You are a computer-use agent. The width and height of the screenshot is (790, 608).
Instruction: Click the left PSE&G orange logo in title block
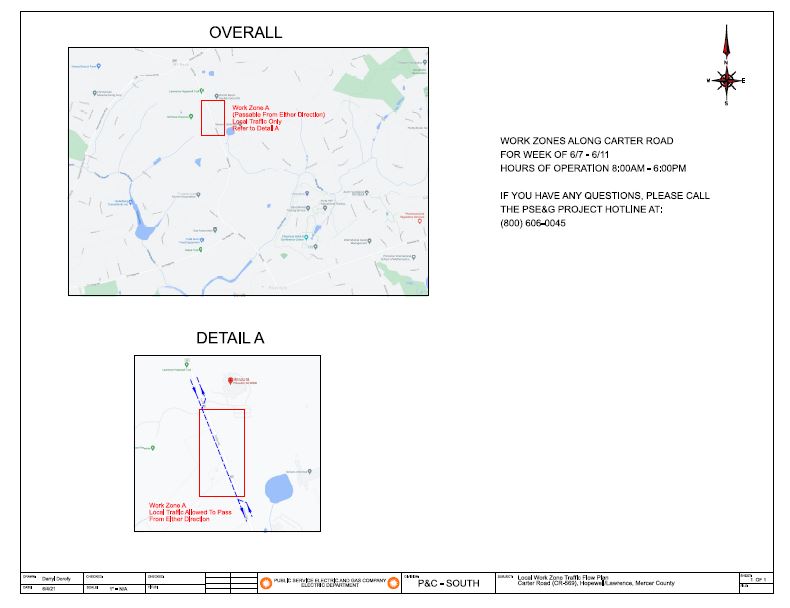click(266, 582)
